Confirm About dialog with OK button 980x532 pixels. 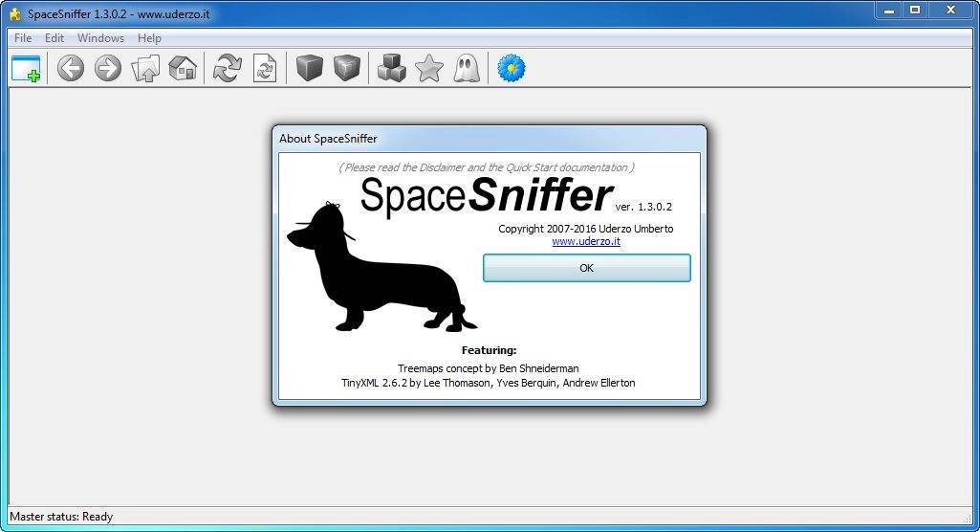pyautogui.click(x=587, y=268)
